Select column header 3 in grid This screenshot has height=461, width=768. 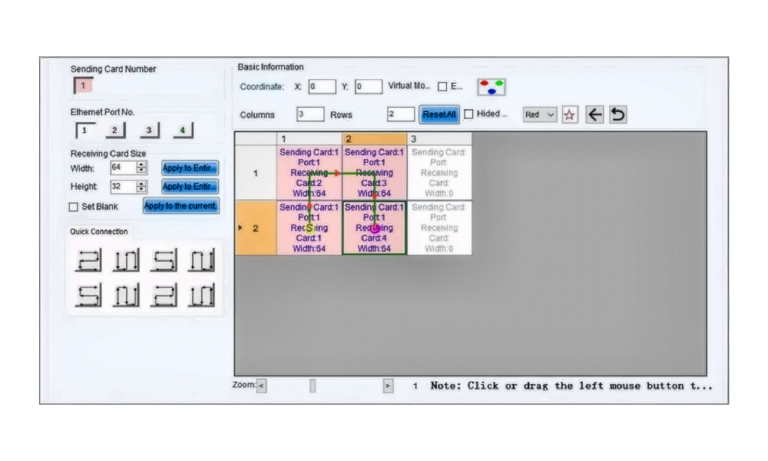439,139
